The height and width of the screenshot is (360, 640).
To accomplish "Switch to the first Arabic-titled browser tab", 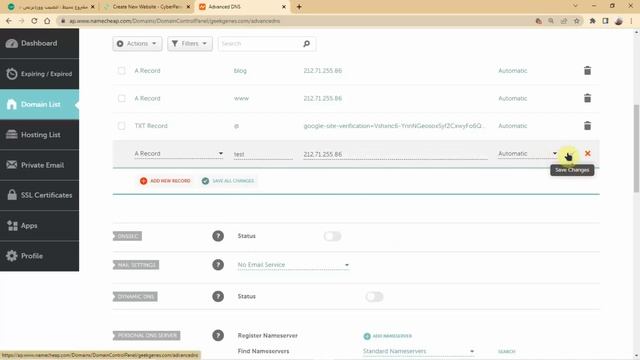I will tap(50, 7).
